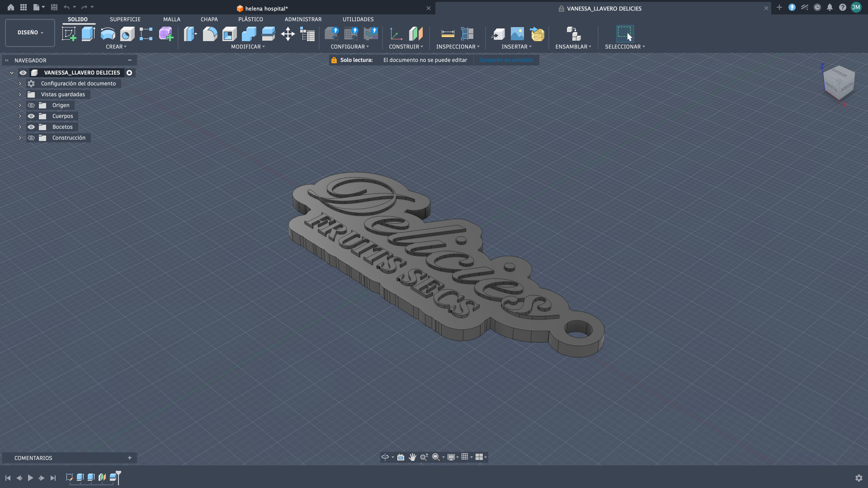Hide the Bocetos folder

[31, 127]
